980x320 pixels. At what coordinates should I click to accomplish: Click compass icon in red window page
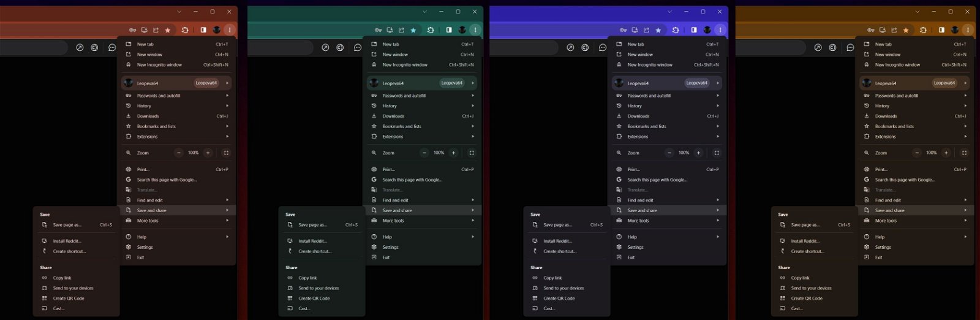pyautogui.click(x=80, y=47)
